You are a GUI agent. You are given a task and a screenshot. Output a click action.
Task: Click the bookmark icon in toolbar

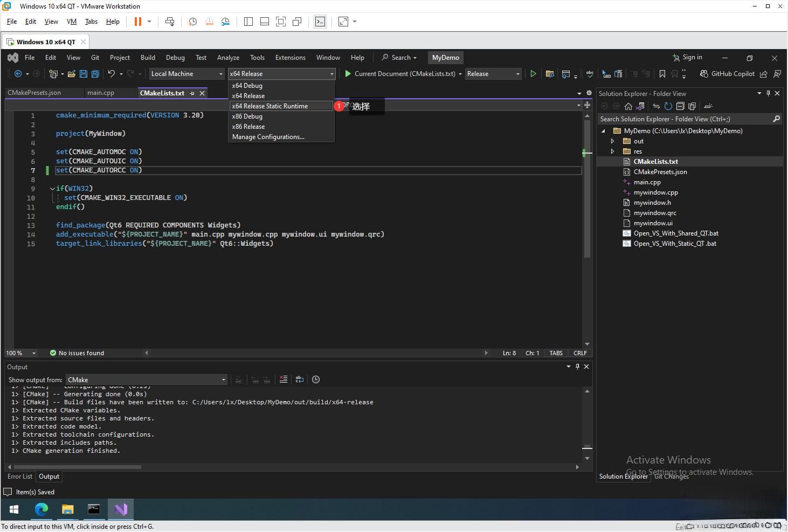click(662, 74)
